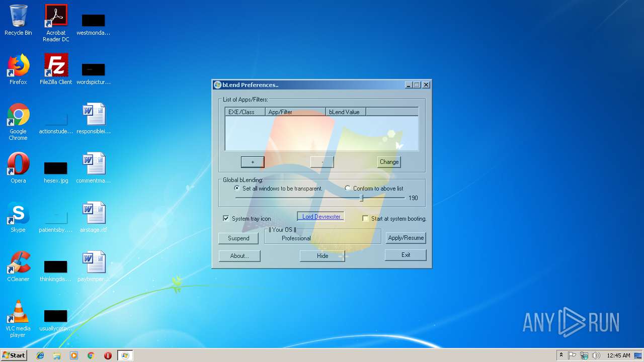This screenshot has height=362, width=644.
Task: Open media player taskbar icon
Action: click(x=74, y=355)
